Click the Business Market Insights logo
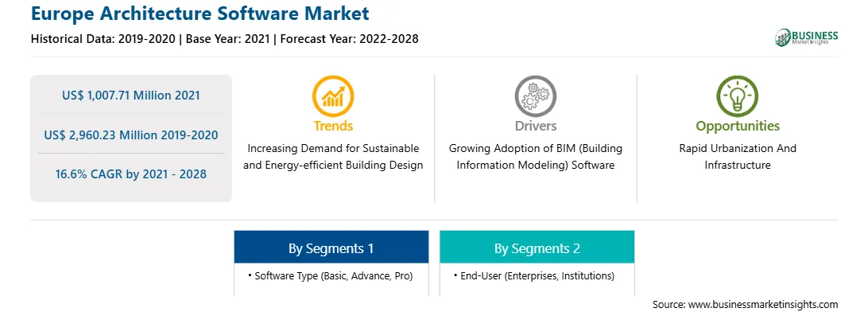868x312 pixels. coord(807,37)
